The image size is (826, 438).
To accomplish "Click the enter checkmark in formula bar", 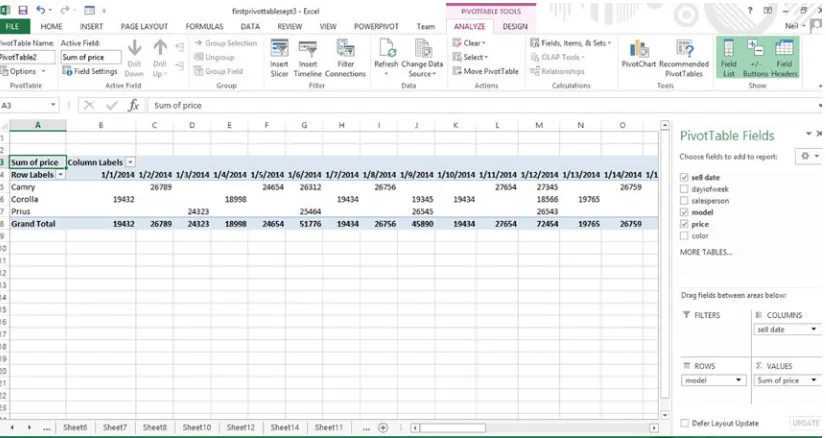I will pyautogui.click(x=111, y=105).
